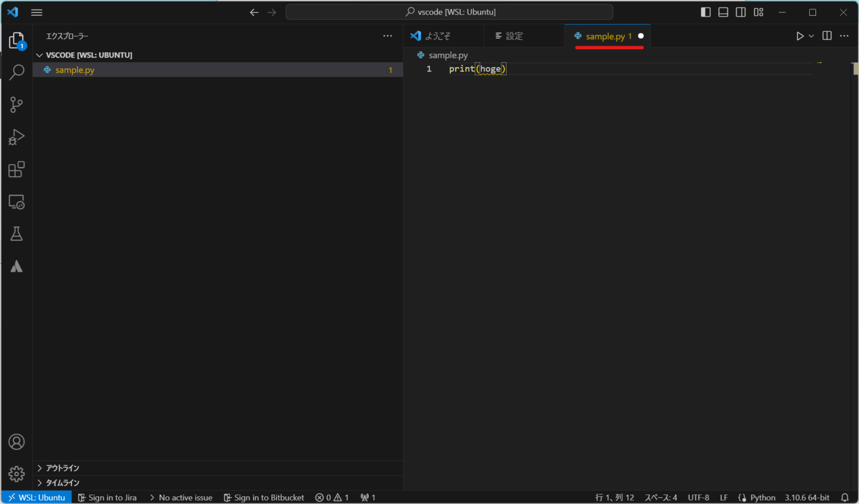Open the Atlassian sidebar icon
Image resolution: width=859 pixels, height=504 pixels.
17,267
